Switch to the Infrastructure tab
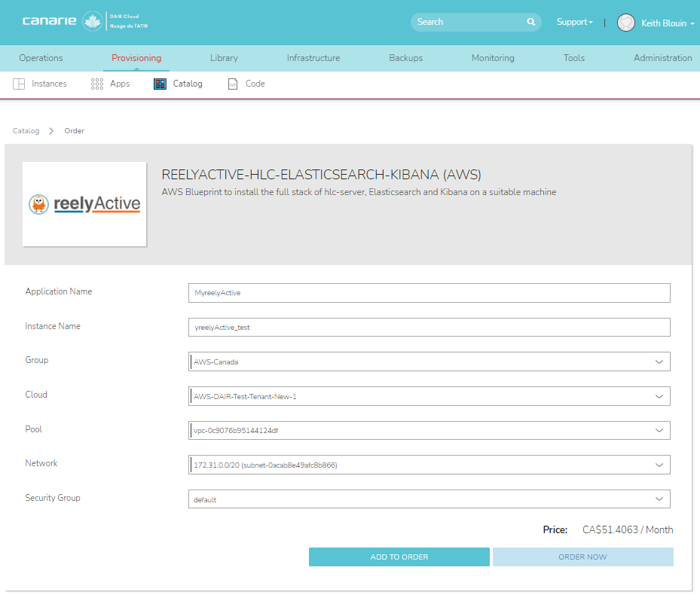Viewport: 700px width, 601px height. 313,58
